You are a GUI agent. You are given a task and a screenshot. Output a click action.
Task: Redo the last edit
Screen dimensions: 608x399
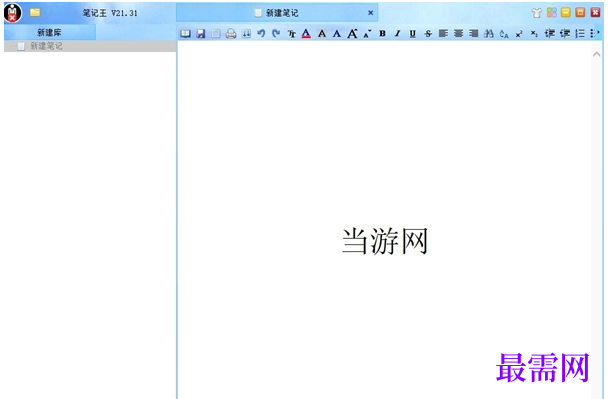[276, 34]
